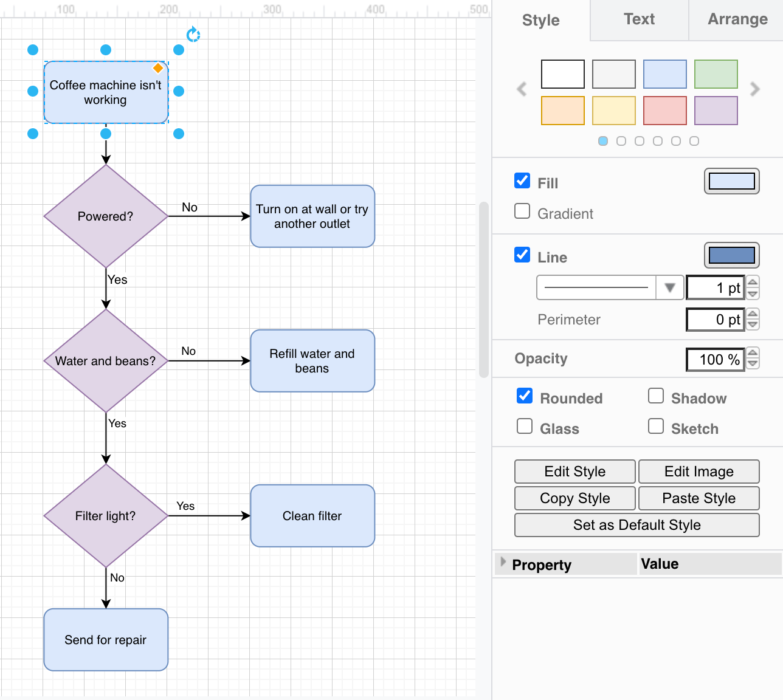Expand the Property section disclosure triangle
This screenshot has width=783, height=700.
pos(503,563)
